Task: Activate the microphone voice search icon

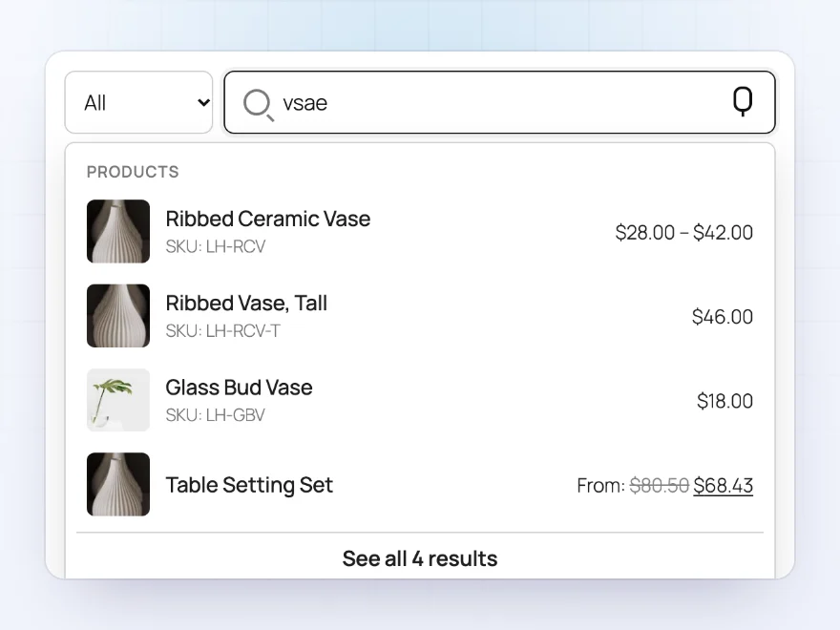Action: pyautogui.click(x=743, y=101)
